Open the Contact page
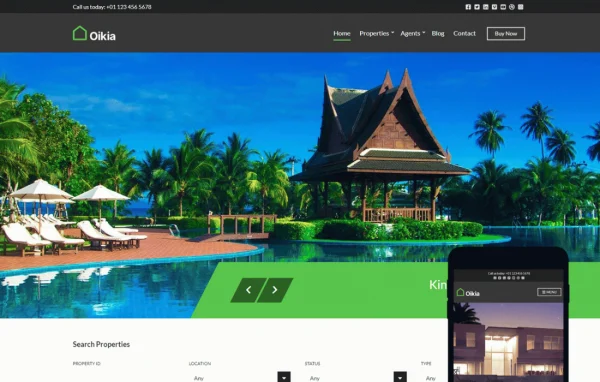This screenshot has height=382, width=600. coord(464,34)
